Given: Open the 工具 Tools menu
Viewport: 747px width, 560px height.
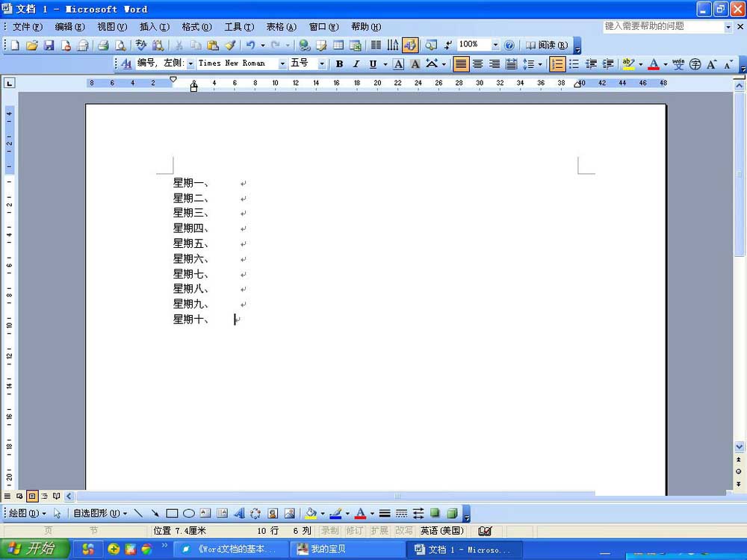Looking at the screenshot, I should 239,27.
